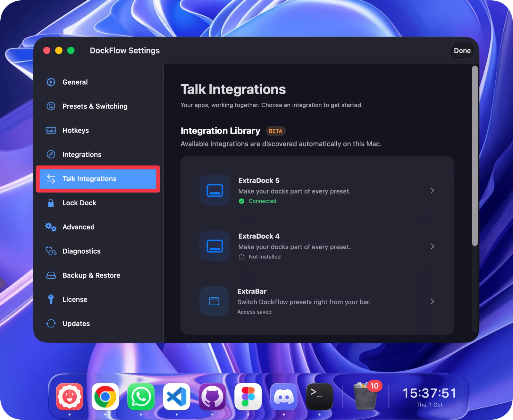Click the green Connected status label

pos(262,201)
